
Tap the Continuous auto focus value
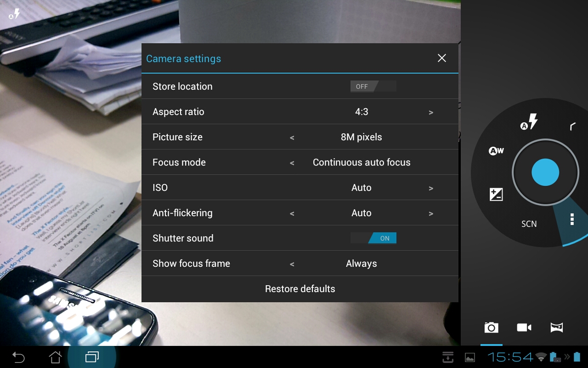click(362, 162)
